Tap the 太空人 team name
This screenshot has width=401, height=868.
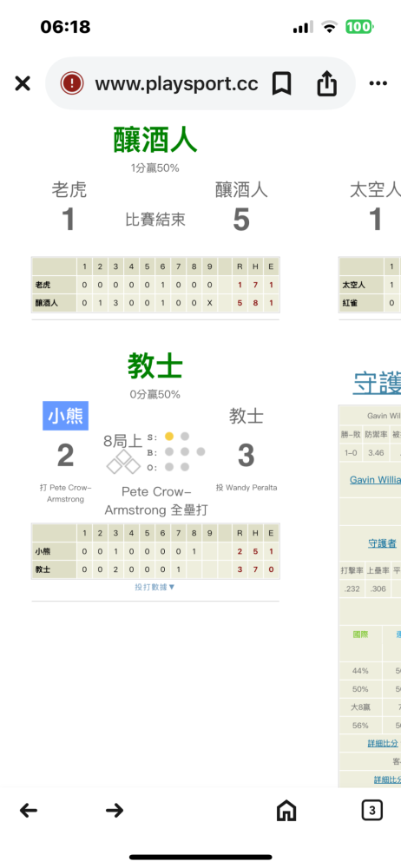pyautogui.click(x=375, y=190)
